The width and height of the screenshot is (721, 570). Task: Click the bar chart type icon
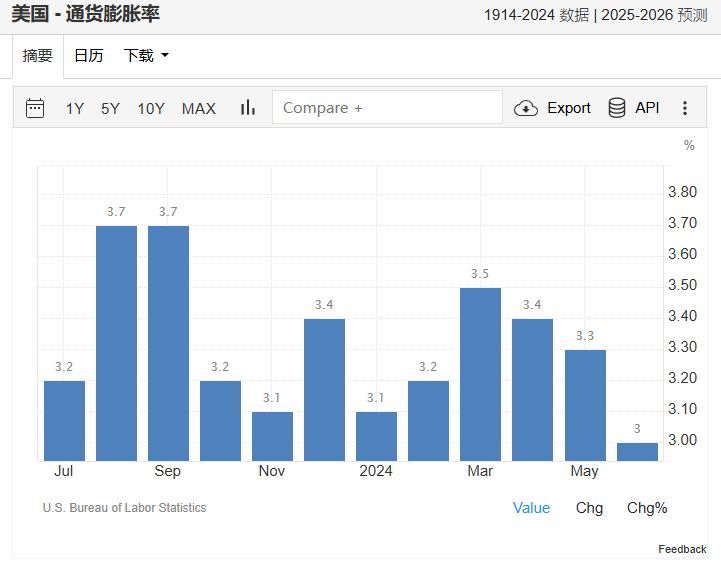[x=248, y=108]
